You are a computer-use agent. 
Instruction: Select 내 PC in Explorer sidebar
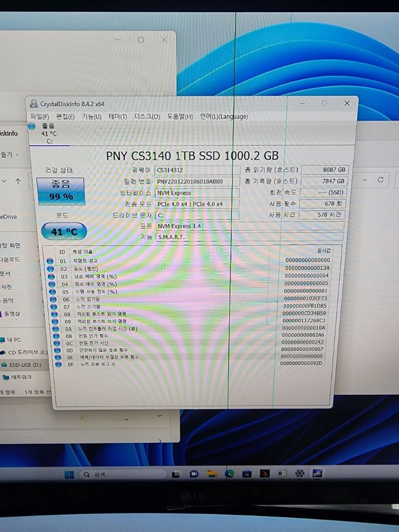11,339
